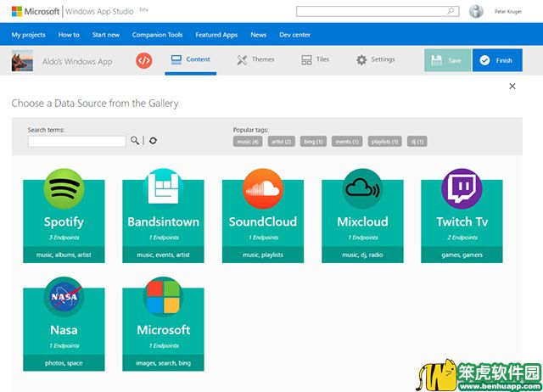Select the Twitch Tv logo icon
The width and height of the screenshot is (543, 392).
pos(462,188)
